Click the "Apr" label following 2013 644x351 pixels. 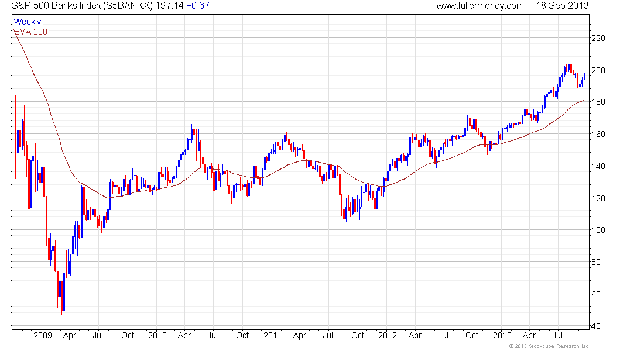(x=529, y=336)
